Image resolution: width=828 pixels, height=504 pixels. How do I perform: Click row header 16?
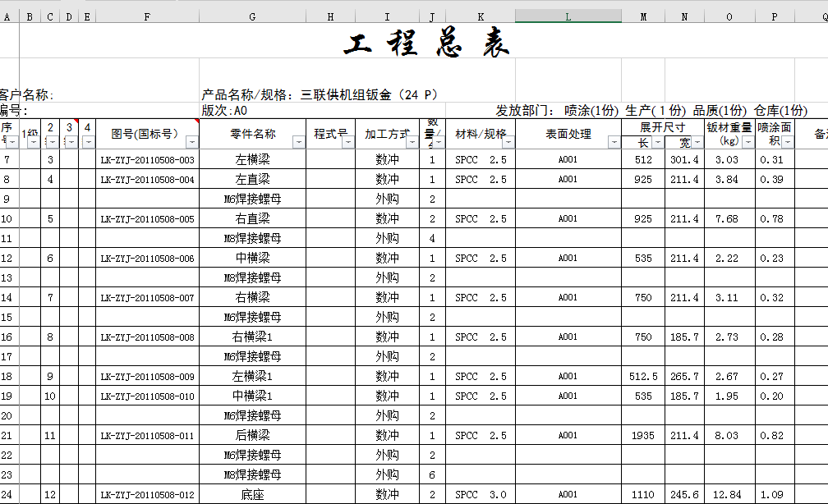(x=7, y=337)
